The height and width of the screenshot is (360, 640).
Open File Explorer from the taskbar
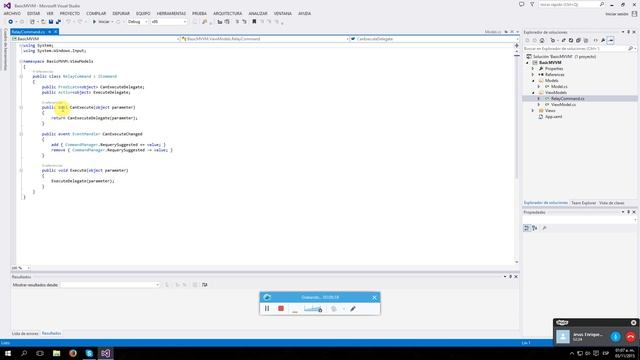(56, 353)
